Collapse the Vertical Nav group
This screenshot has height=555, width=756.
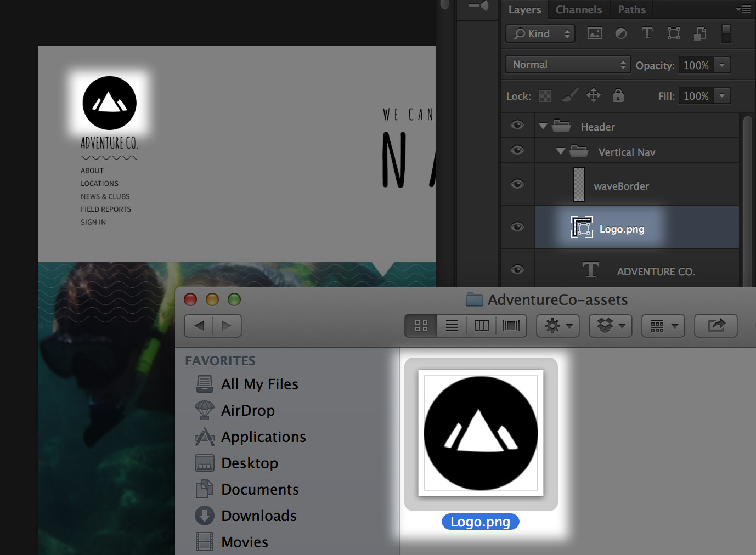[x=560, y=151]
